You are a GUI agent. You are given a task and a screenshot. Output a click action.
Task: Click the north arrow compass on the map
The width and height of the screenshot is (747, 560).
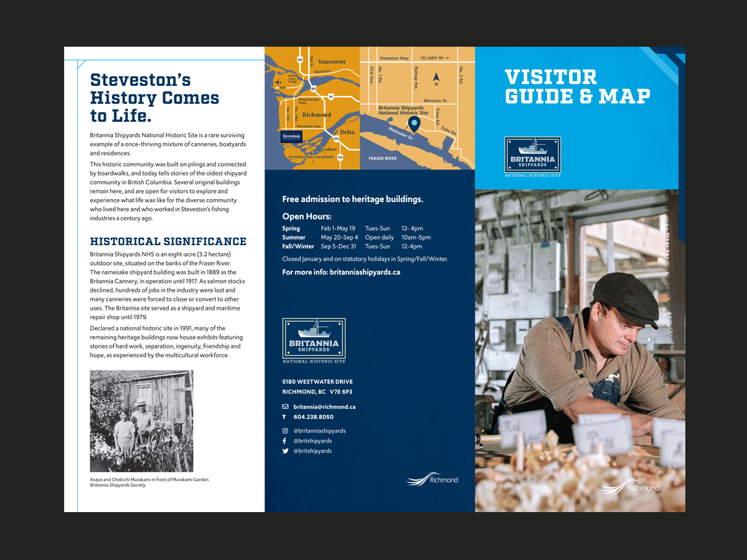pos(436,79)
